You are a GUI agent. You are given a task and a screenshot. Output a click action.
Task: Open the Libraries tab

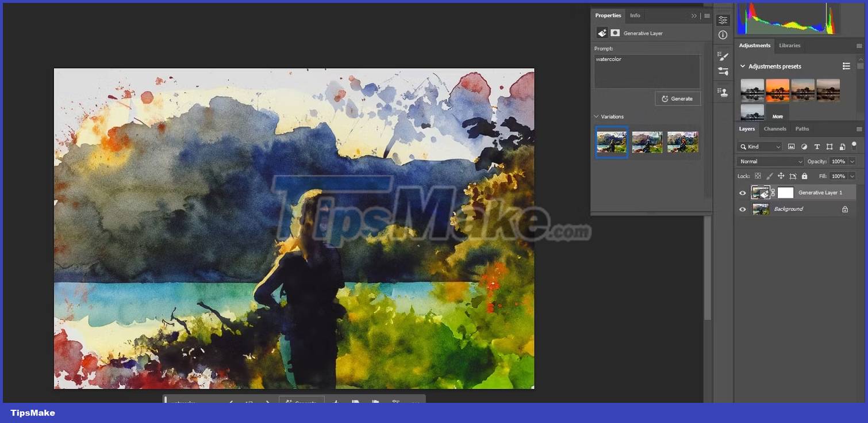coord(790,45)
